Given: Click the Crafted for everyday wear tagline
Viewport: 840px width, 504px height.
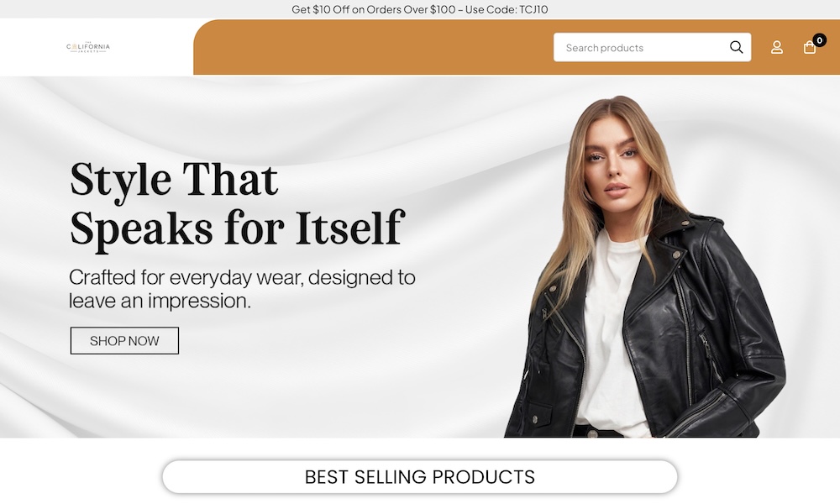Looking at the screenshot, I should pos(242,289).
